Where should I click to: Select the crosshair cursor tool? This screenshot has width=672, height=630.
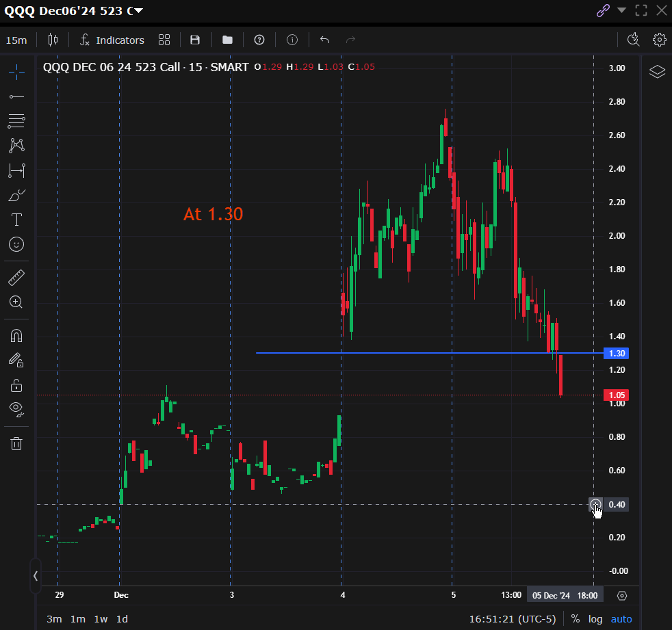click(16, 71)
